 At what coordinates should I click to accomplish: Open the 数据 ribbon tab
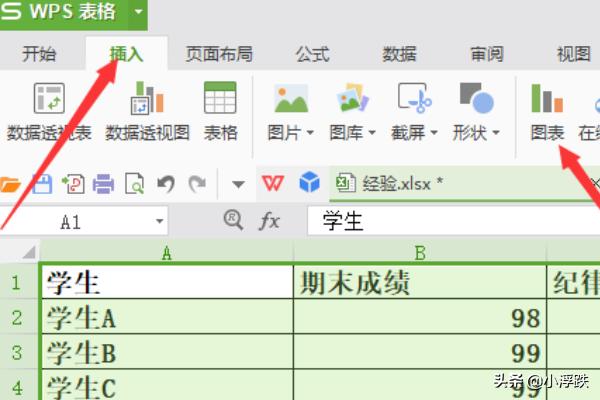point(399,54)
